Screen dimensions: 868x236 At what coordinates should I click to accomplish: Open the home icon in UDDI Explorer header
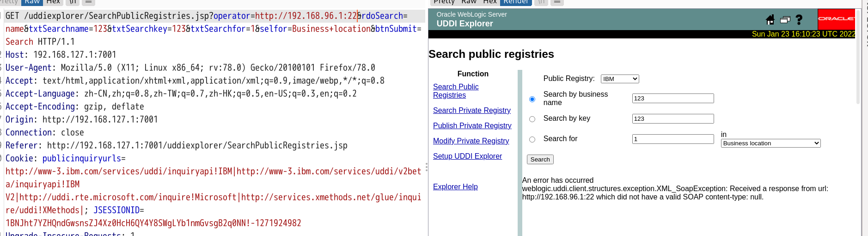[770, 19]
